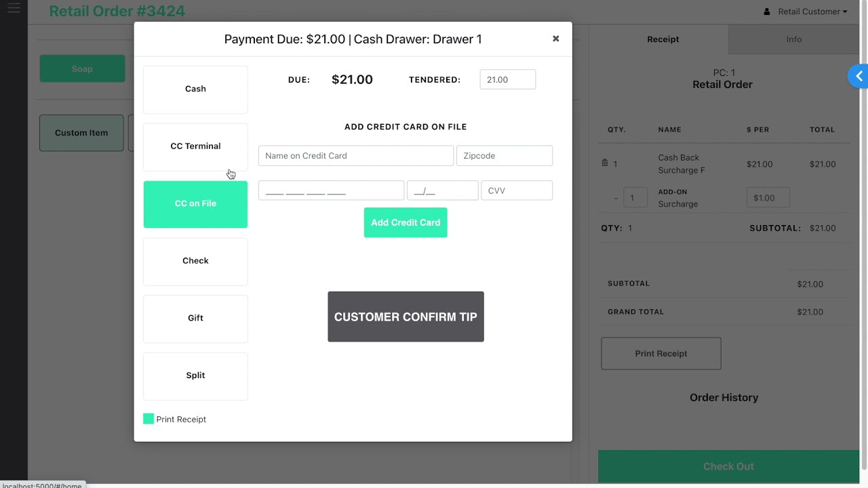Focus the Tendered amount field

507,79
